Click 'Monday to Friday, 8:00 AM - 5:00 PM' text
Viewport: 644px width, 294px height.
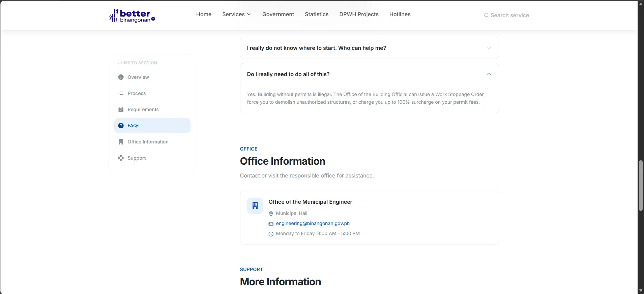pyautogui.click(x=318, y=233)
